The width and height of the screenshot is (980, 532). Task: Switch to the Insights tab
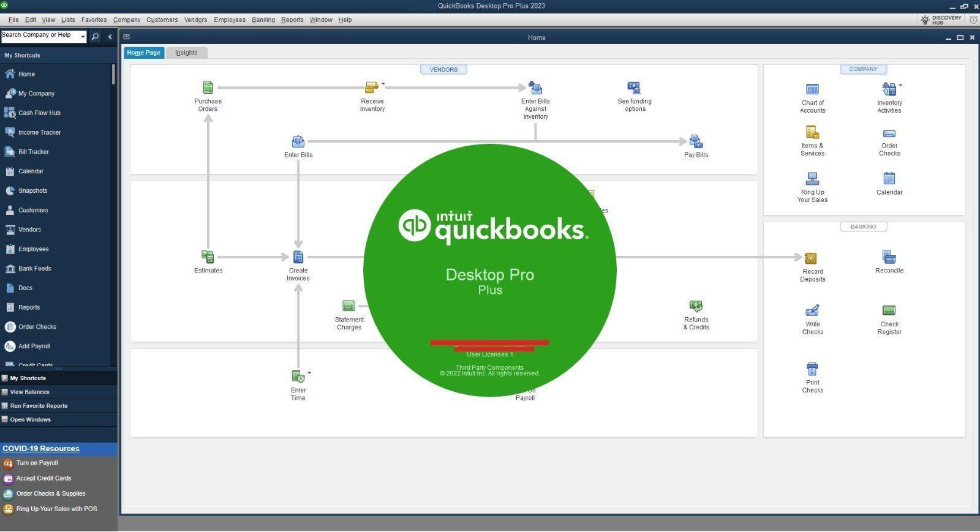point(186,53)
